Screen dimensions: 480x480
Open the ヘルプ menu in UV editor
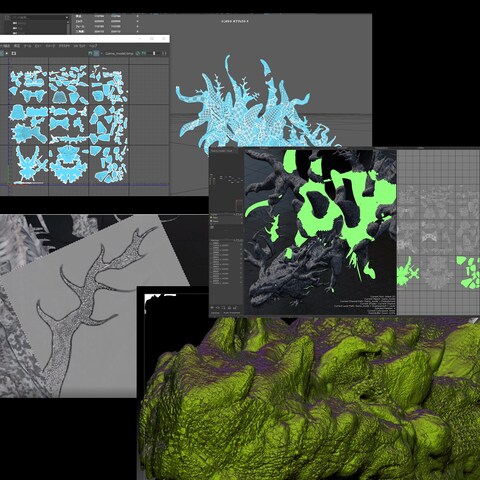(x=93, y=46)
